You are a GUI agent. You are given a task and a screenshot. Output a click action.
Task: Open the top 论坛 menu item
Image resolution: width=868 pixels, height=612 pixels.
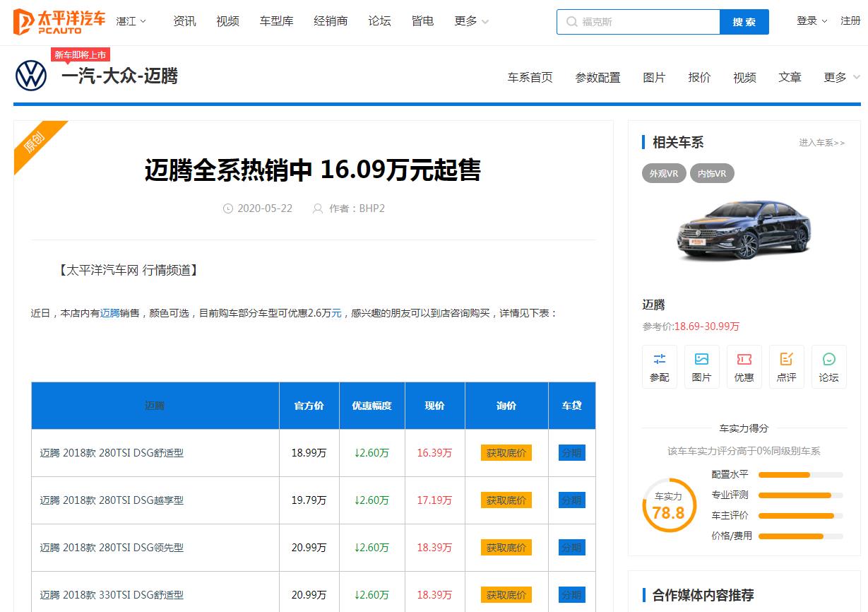pyautogui.click(x=379, y=21)
